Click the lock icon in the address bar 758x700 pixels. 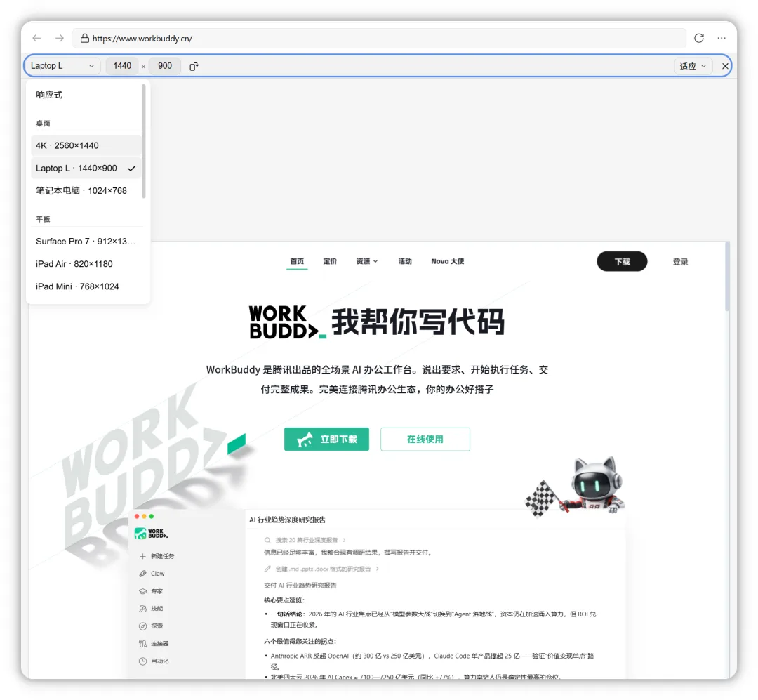pyautogui.click(x=85, y=38)
